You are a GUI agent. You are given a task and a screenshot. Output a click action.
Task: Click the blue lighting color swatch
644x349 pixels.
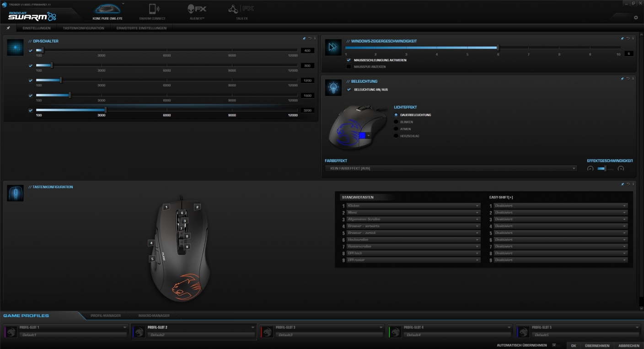[362, 135]
